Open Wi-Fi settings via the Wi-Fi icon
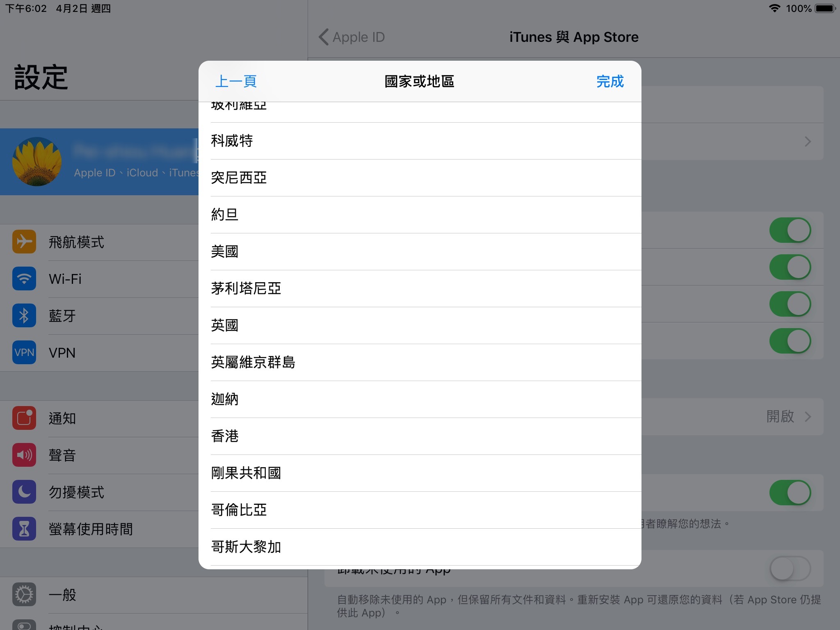 [x=24, y=278]
